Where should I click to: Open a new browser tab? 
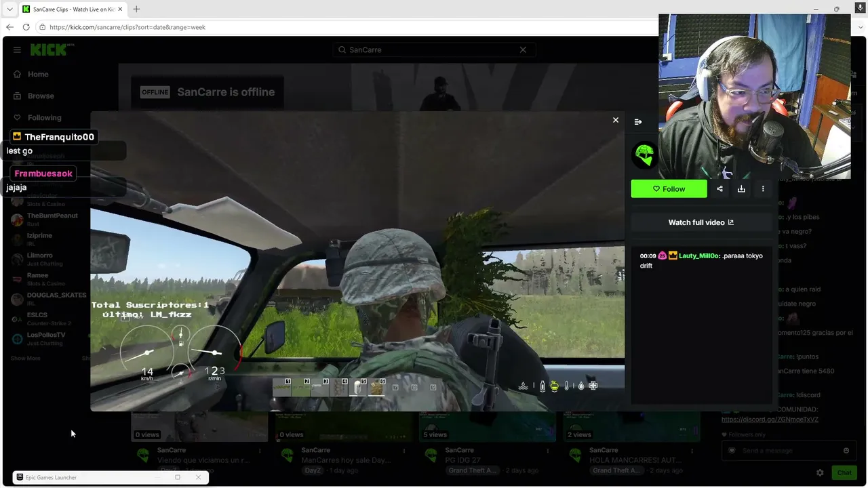[x=136, y=9]
